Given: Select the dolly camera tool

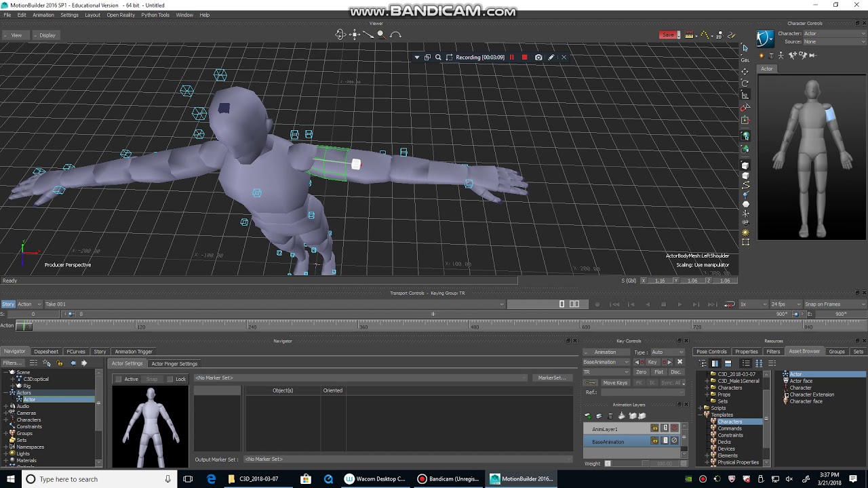Looking at the screenshot, I should coord(368,35).
